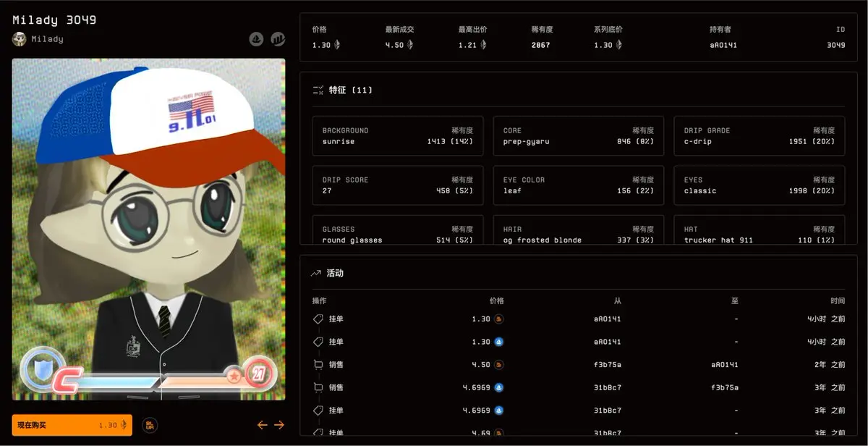
Task: Open seller 31bBc7 on 4.6969 销售 row
Action: [608, 388]
